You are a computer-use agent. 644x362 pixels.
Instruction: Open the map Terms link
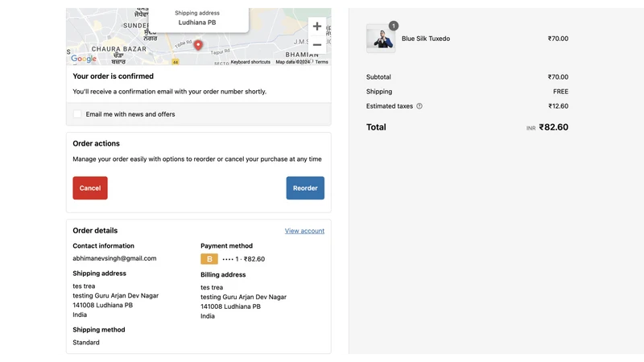coord(321,62)
